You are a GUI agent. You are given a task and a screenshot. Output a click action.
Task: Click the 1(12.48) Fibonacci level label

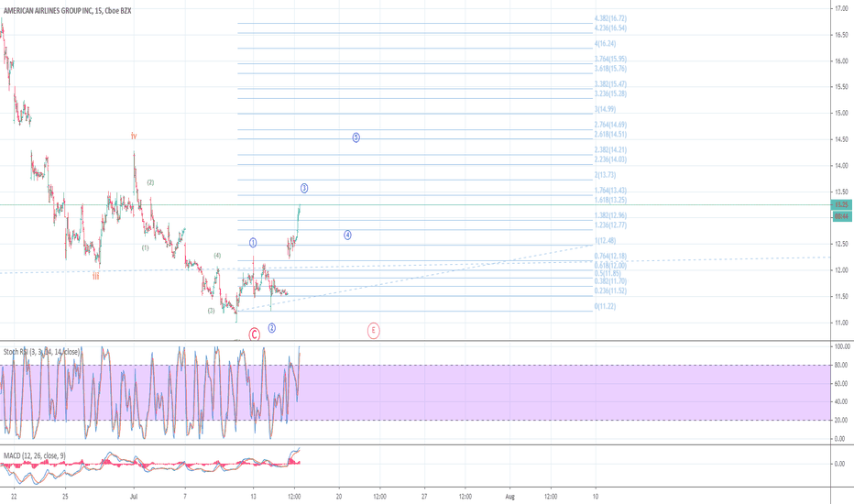click(x=605, y=241)
